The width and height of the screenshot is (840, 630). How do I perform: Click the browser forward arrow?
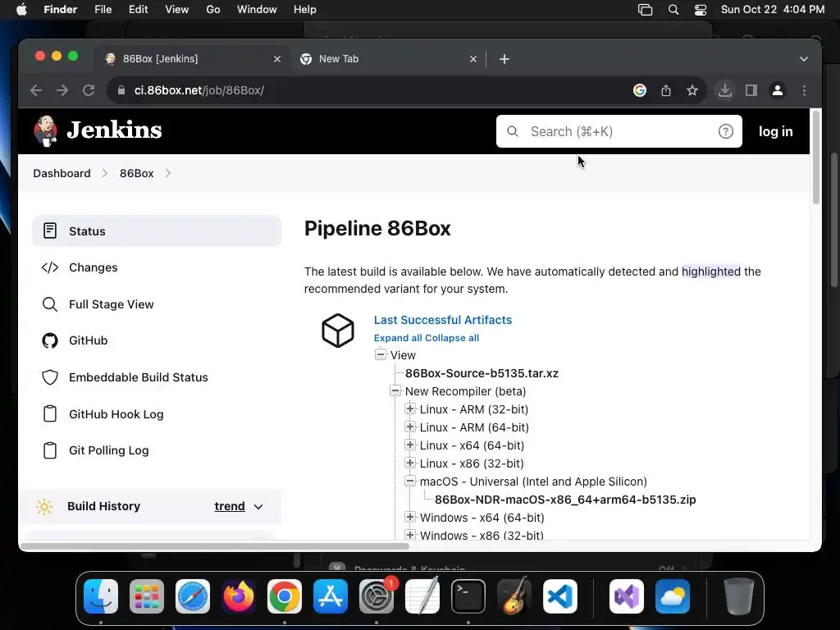click(62, 90)
